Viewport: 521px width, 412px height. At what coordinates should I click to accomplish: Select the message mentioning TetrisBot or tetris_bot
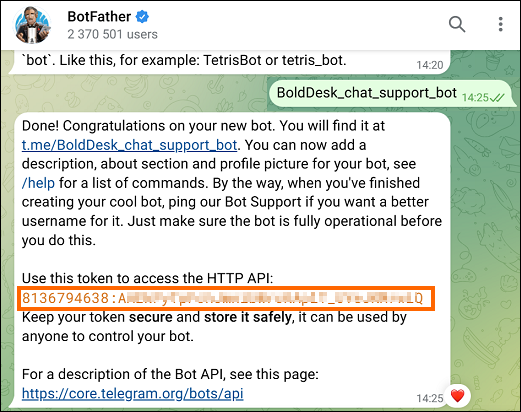[229, 62]
